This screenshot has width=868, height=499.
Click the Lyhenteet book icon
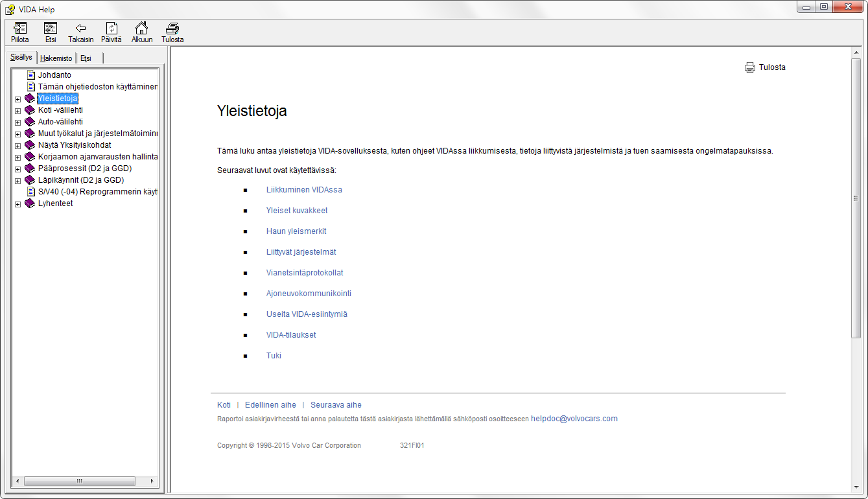(x=30, y=203)
